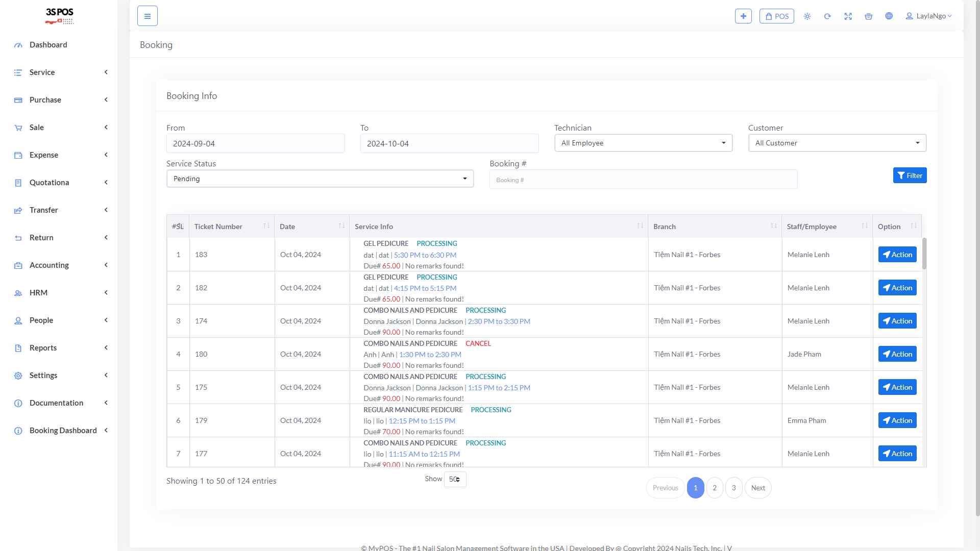Click the plus quick-add icon

[x=743, y=16]
